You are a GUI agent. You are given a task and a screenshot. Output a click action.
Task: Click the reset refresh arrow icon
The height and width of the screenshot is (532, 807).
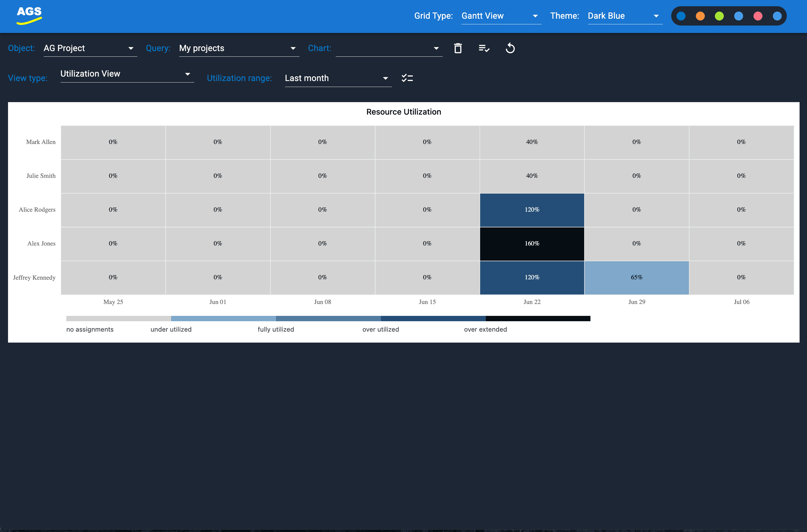click(510, 48)
